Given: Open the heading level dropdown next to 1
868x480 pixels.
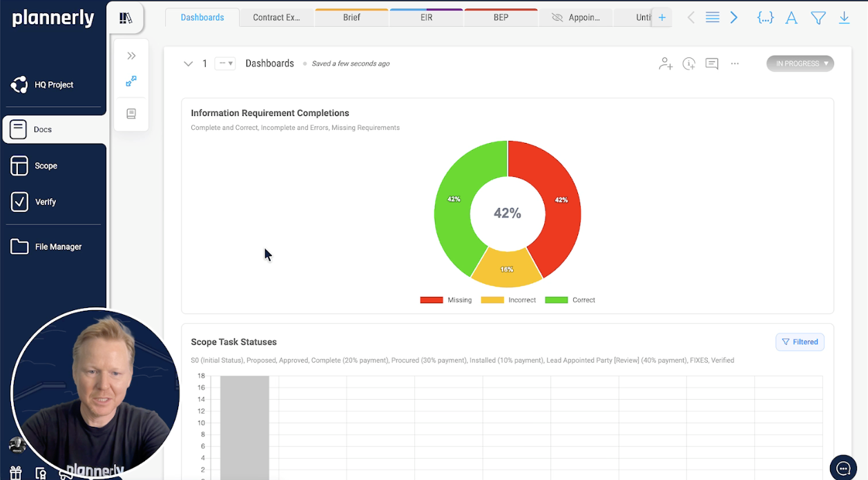Looking at the screenshot, I should (225, 64).
